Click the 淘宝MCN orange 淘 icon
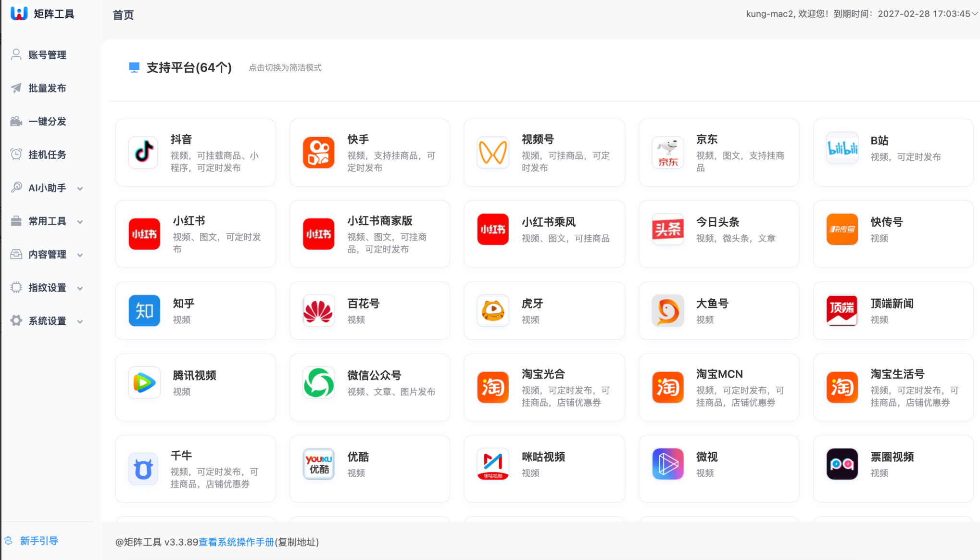The height and width of the screenshot is (560, 980). [x=668, y=387]
